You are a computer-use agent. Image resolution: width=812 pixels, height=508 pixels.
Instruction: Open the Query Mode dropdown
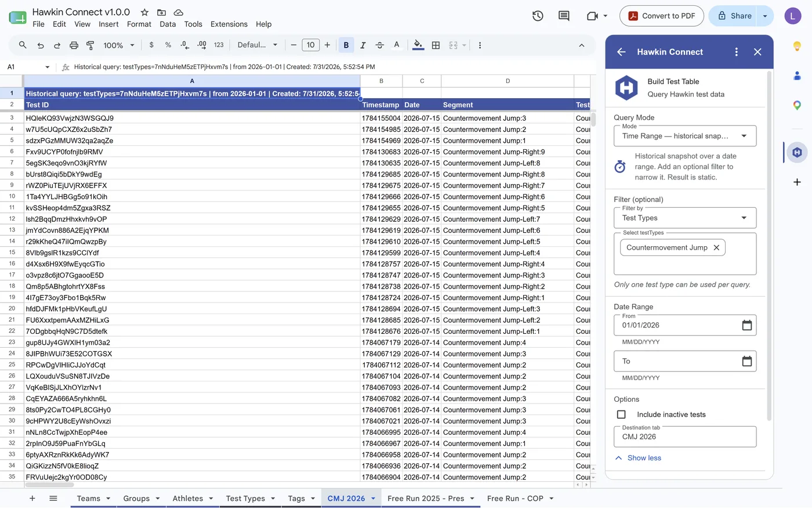(x=685, y=136)
